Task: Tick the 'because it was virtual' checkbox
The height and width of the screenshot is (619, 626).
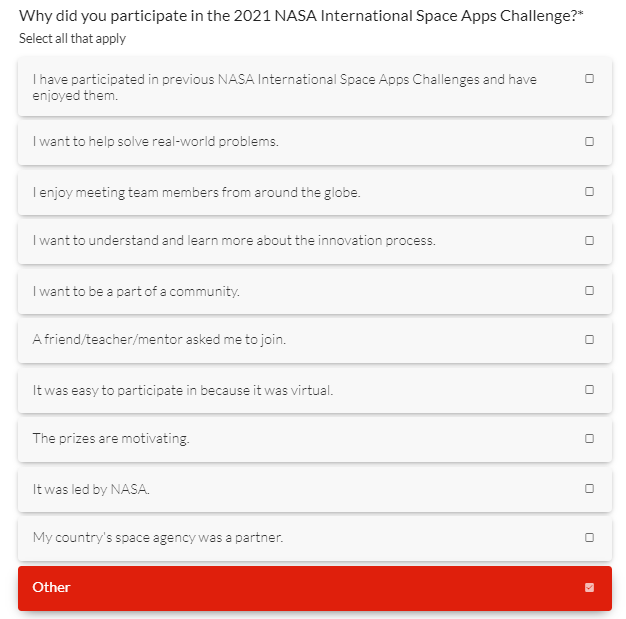Action: click(x=589, y=390)
